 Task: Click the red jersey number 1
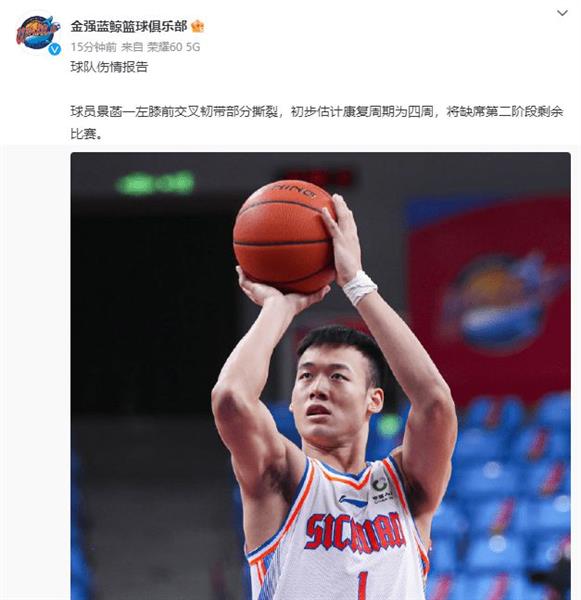pos(361,585)
